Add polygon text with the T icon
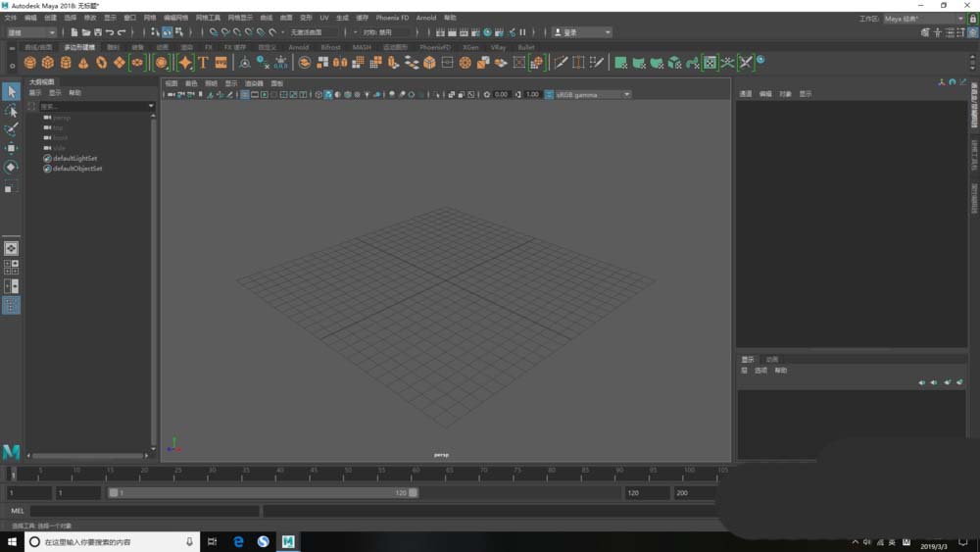This screenshot has width=980, height=552. (203, 63)
